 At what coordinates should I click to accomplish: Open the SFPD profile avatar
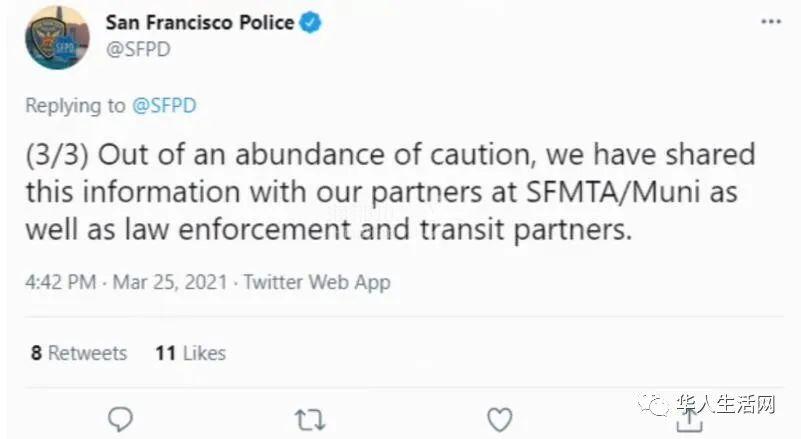(57, 37)
